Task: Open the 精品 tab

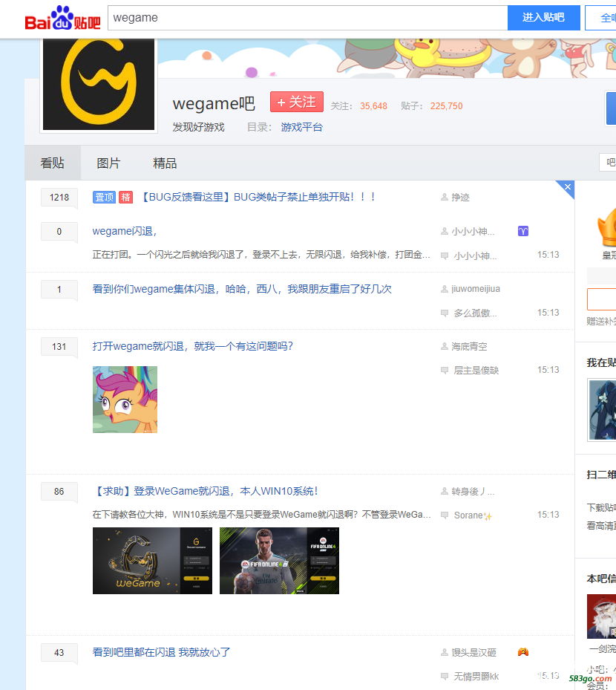Action: click(165, 163)
